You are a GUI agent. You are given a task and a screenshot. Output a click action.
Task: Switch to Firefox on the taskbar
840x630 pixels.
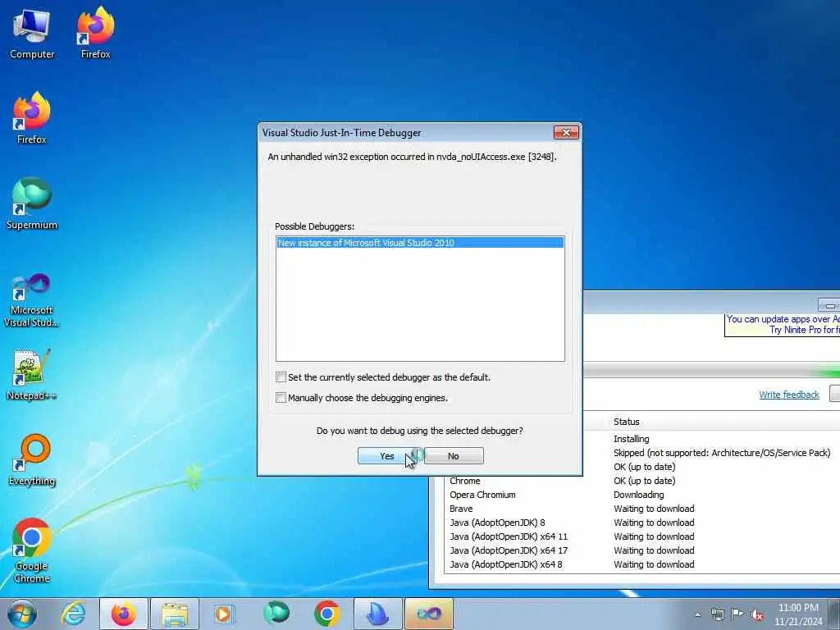point(123,614)
